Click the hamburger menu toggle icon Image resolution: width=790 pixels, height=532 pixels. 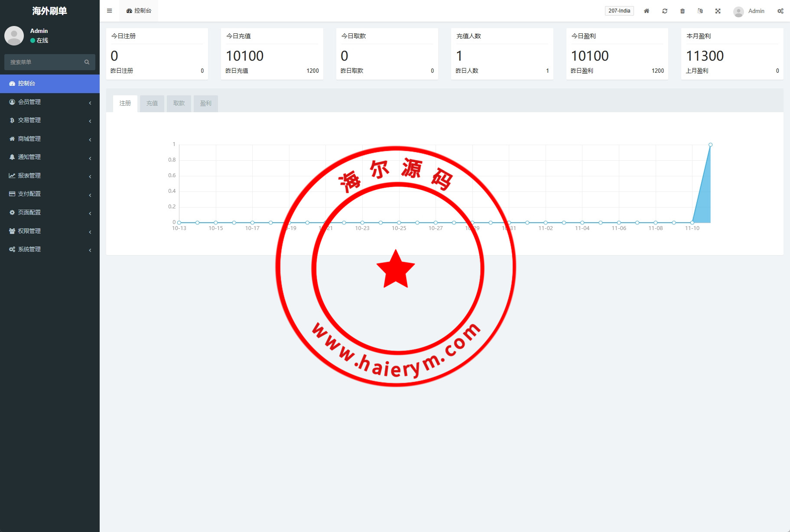[x=109, y=11]
